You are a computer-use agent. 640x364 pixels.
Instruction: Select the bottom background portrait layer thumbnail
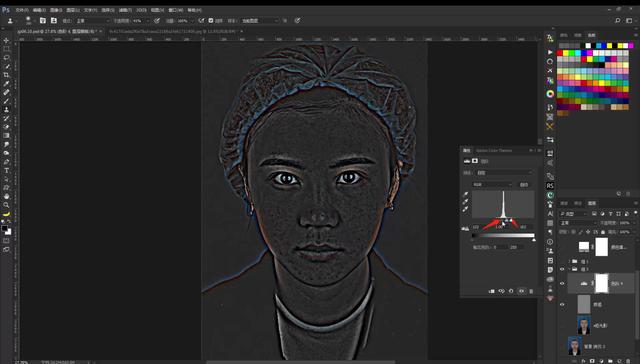click(575, 346)
